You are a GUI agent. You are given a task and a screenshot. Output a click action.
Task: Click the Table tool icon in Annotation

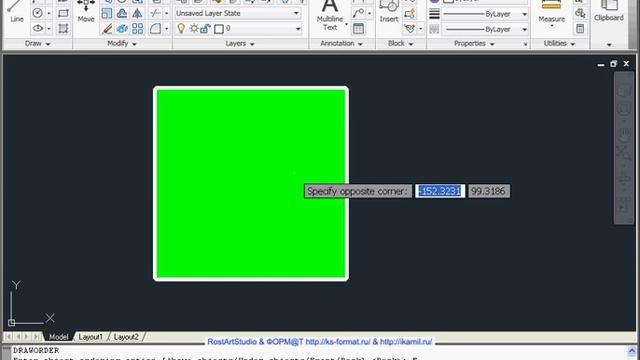(x=358, y=29)
